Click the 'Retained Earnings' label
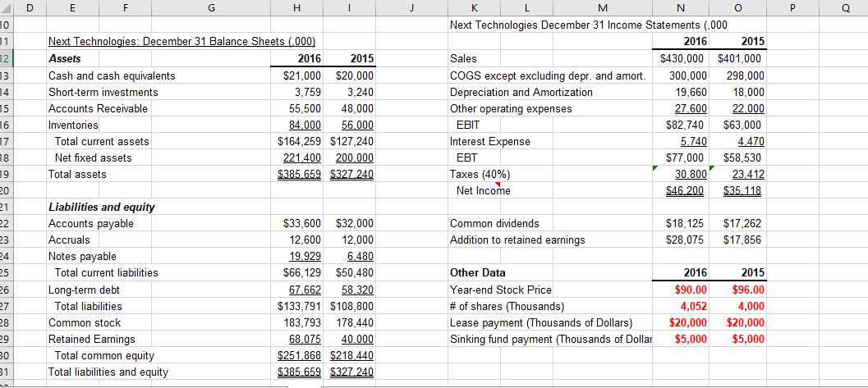Viewport: 868px width, 388px height. pos(92,339)
